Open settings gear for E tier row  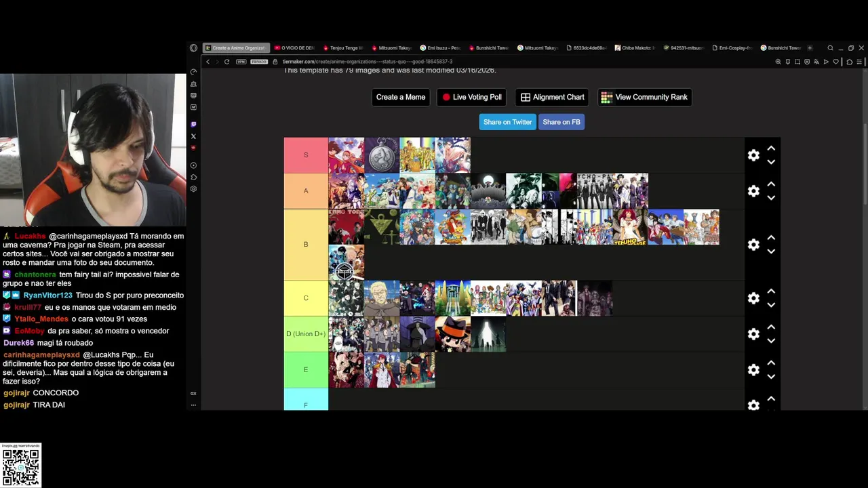tap(753, 369)
